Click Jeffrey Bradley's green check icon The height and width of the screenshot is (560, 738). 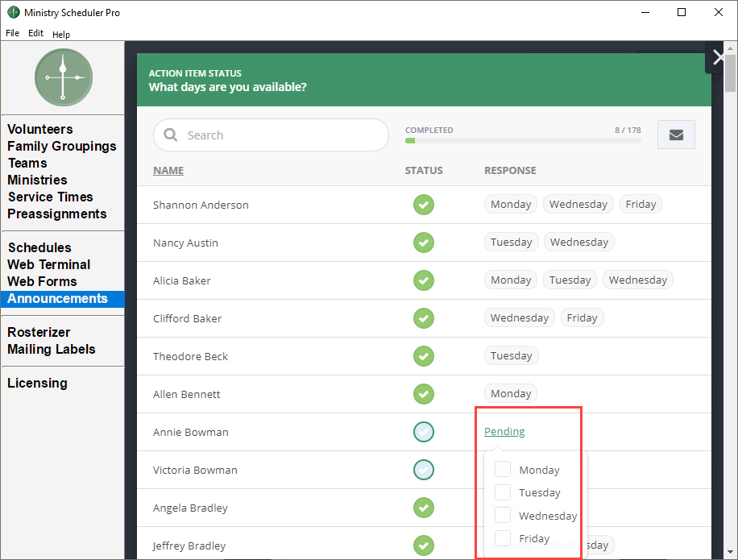click(424, 545)
